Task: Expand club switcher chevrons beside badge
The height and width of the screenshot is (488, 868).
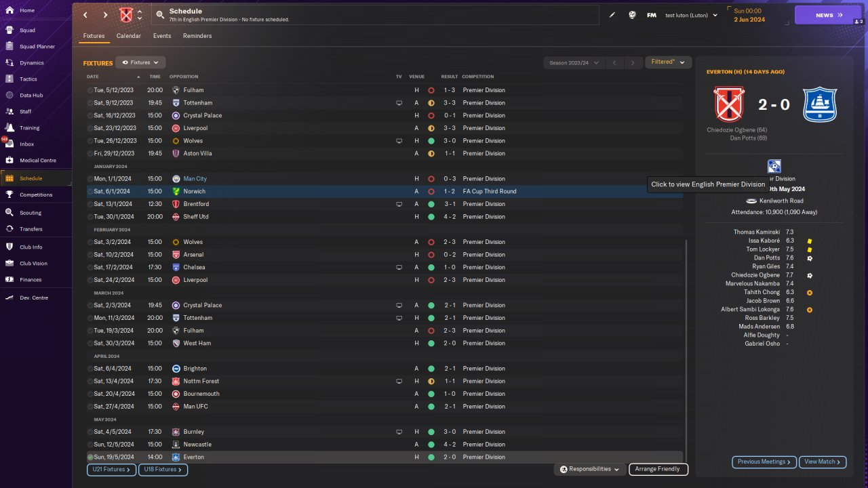Action: 140,15
